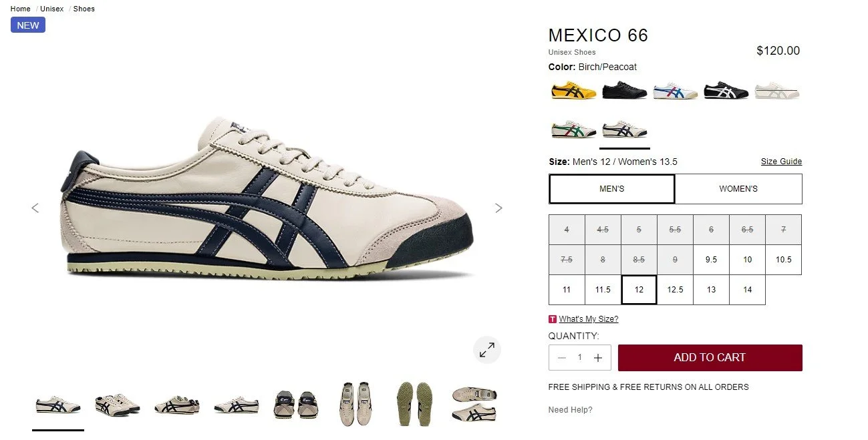The width and height of the screenshot is (868, 440).
Task: Click the NEW badge label
Action: coord(28,25)
